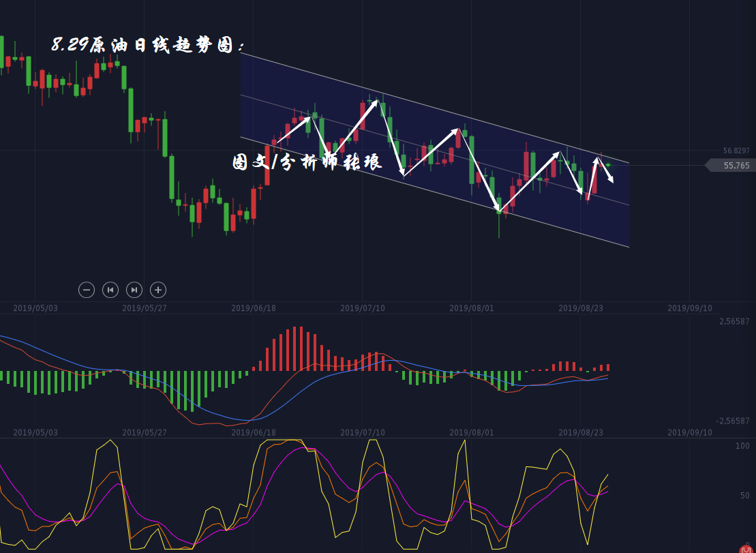Click the tallest red MACD histogram bar
This screenshot has height=553, width=756.
(295, 348)
